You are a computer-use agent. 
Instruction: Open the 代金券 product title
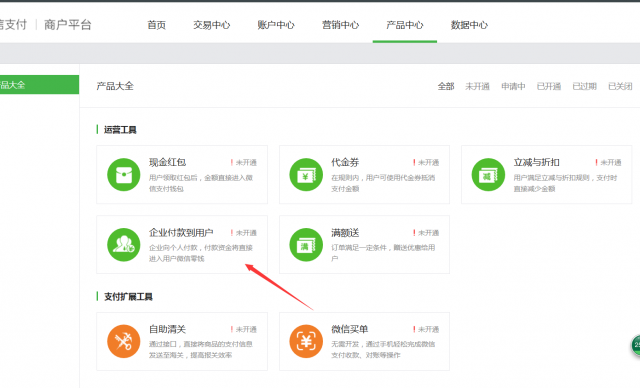click(345, 162)
